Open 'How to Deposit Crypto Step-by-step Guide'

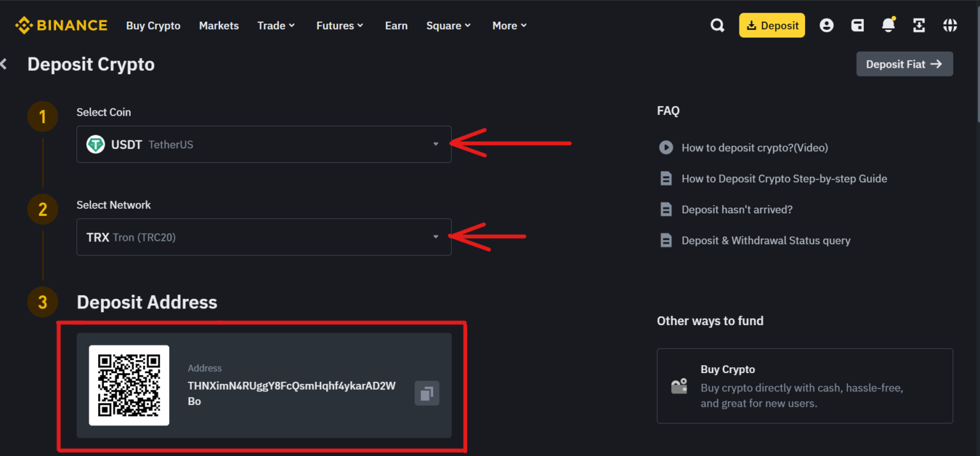click(784, 178)
